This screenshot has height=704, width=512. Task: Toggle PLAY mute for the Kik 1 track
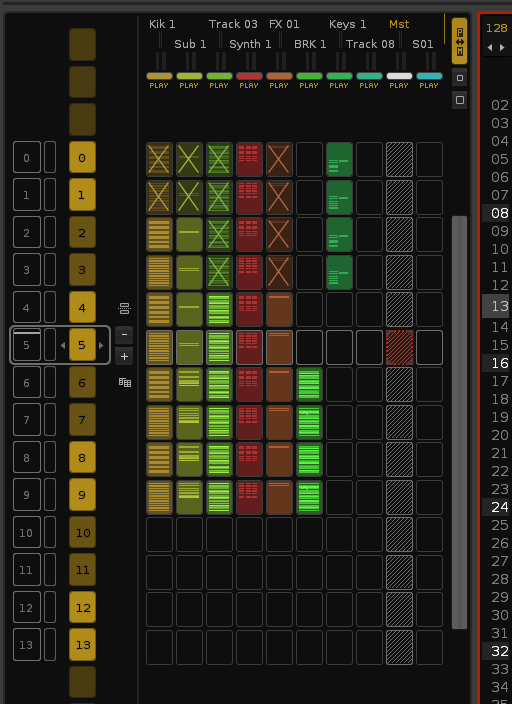tap(159, 85)
